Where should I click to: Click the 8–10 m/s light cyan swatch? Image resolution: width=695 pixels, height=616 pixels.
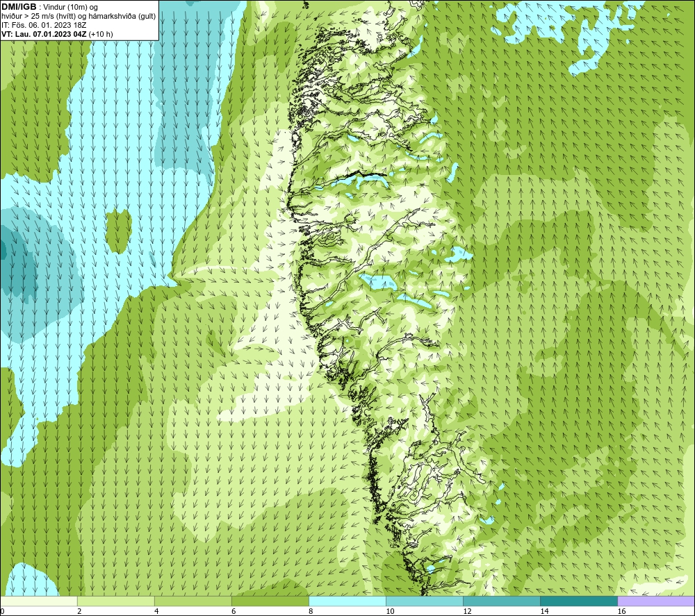347,601
